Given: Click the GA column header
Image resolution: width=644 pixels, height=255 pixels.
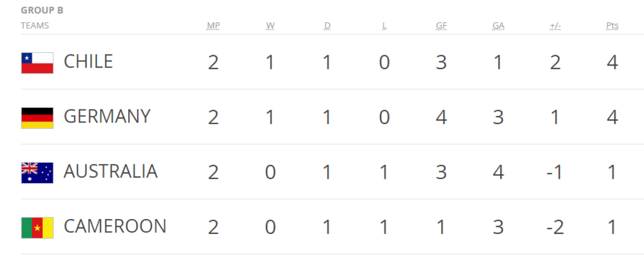Looking at the screenshot, I should coord(498,26).
